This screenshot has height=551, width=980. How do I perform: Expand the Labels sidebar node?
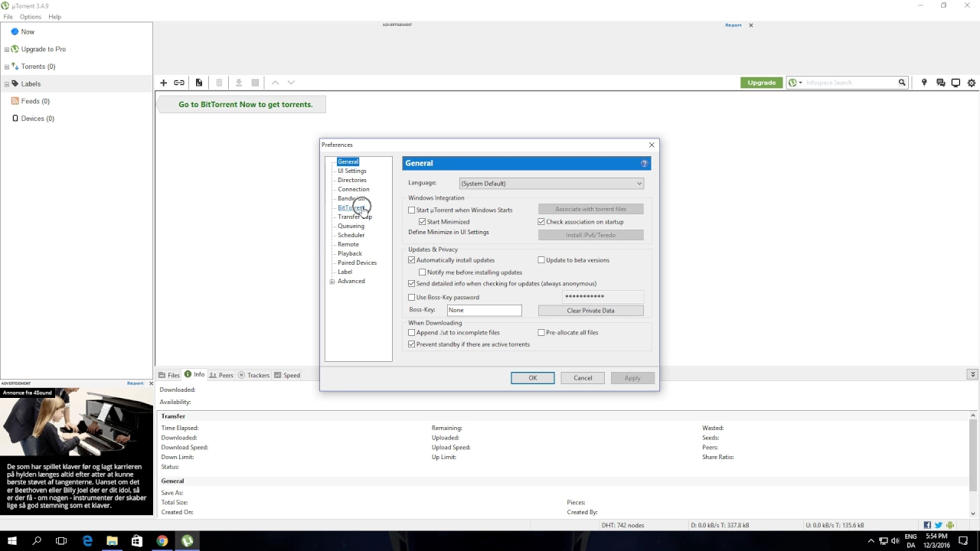(7, 84)
